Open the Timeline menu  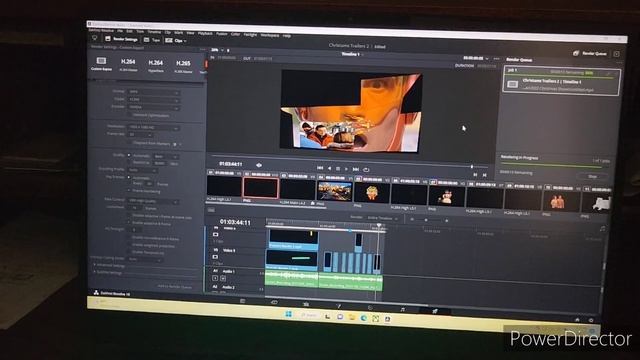click(x=154, y=32)
